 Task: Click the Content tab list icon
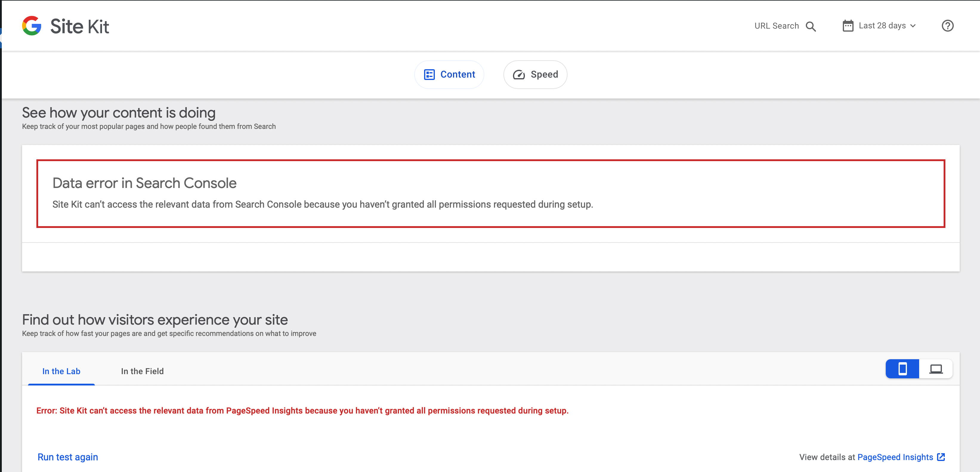(x=429, y=75)
